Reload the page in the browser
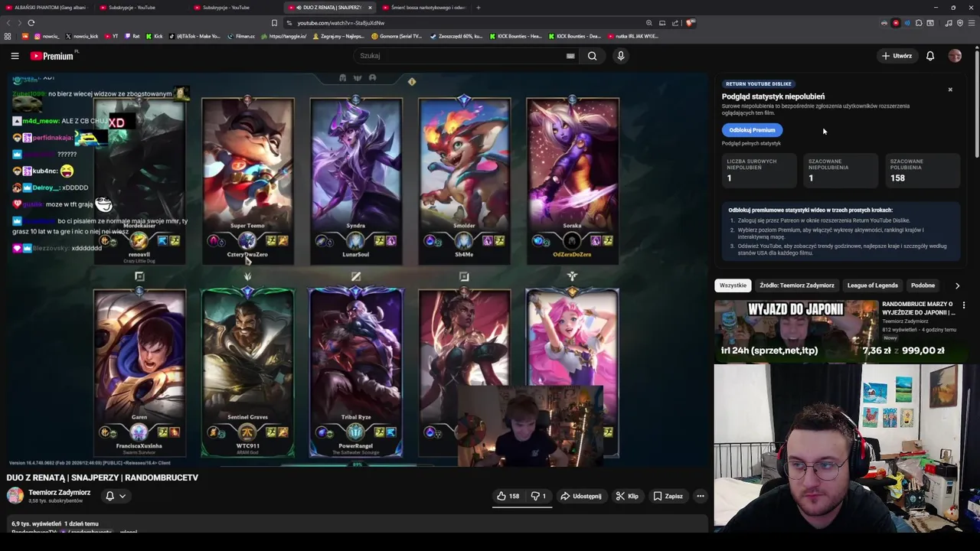Screen dimensions: 980x551 tap(31, 23)
